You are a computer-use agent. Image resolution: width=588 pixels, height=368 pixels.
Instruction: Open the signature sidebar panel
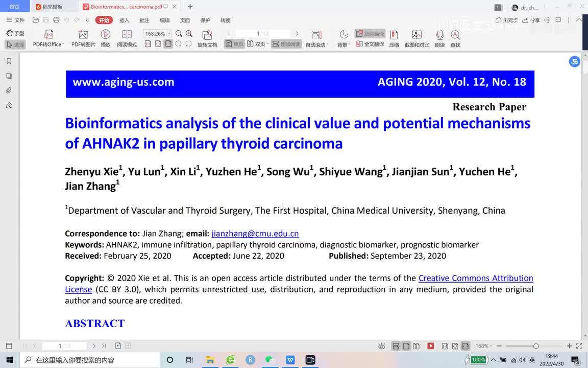tap(9, 105)
